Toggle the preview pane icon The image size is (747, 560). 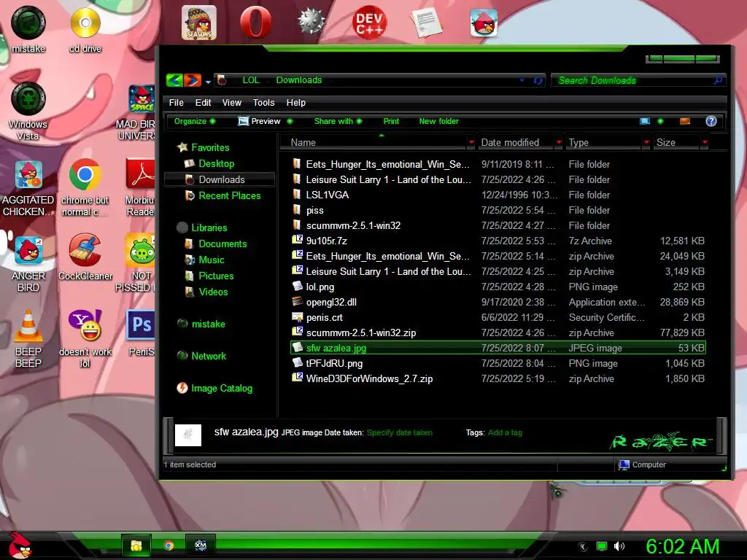684,121
